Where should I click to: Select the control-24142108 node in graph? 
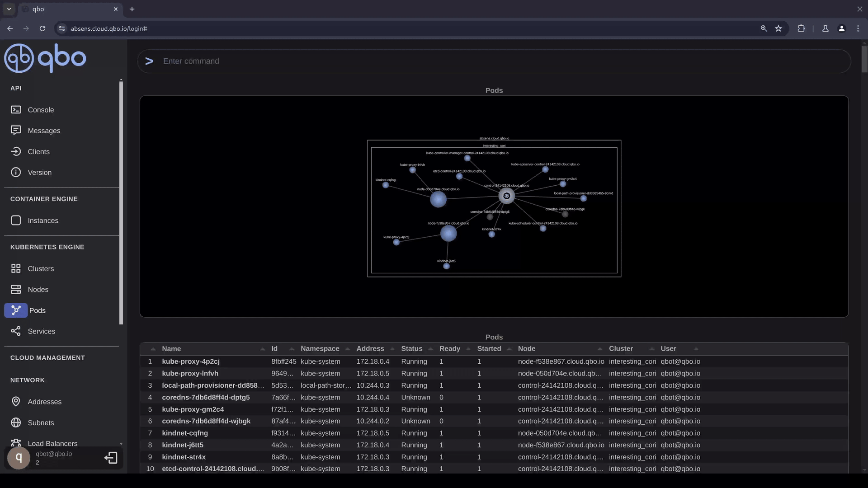[506, 196]
